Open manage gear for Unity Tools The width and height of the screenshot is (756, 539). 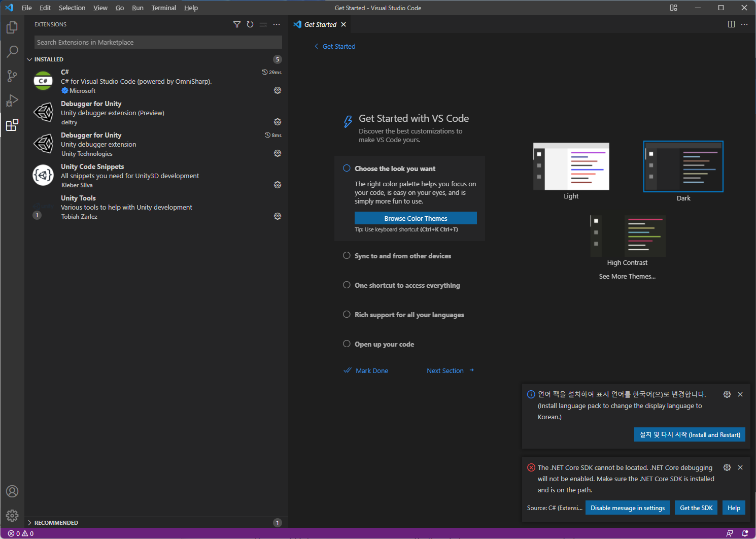click(278, 216)
